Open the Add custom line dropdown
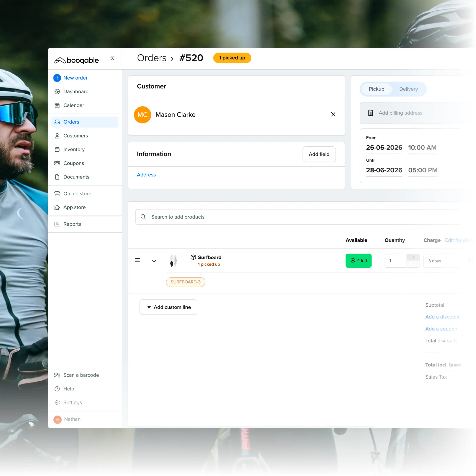The height and width of the screenshot is (476, 476). [168, 307]
